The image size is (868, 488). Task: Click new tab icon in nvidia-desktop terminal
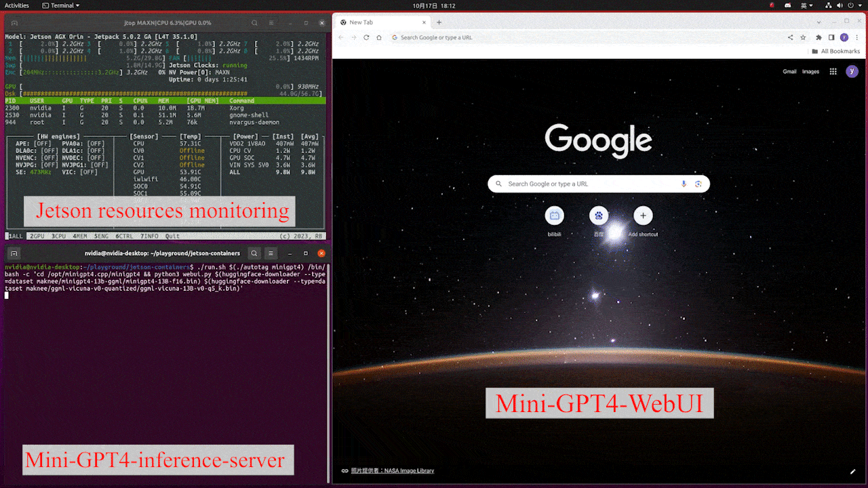point(13,253)
